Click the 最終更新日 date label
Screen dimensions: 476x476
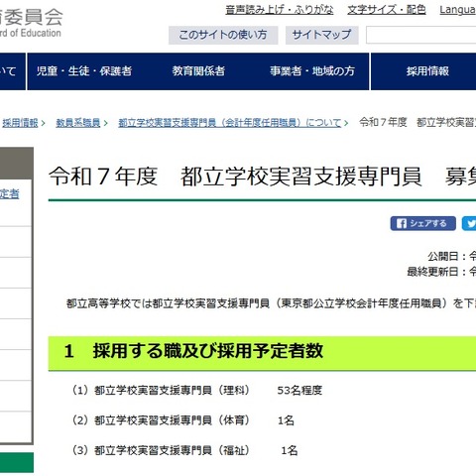441,272
